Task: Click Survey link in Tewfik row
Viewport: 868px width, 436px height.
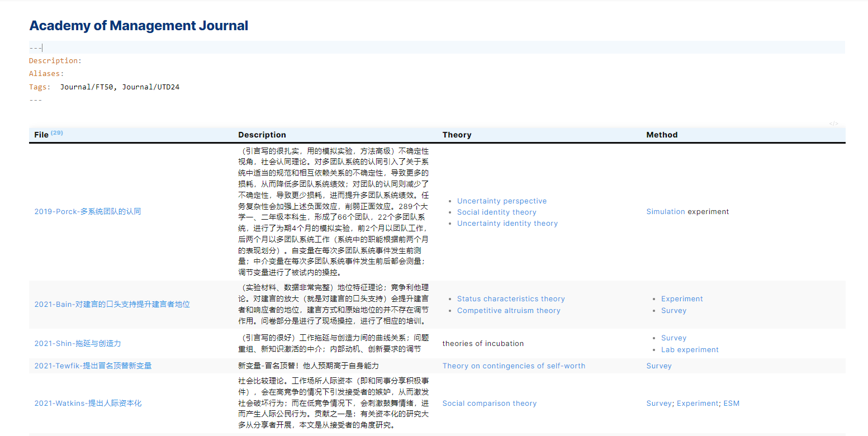Action: click(x=659, y=366)
